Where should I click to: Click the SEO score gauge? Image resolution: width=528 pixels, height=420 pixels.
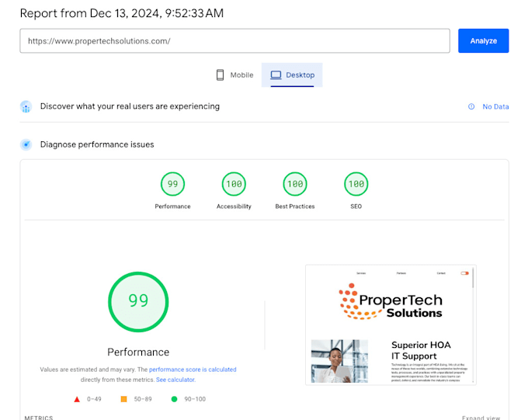click(356, 184)
